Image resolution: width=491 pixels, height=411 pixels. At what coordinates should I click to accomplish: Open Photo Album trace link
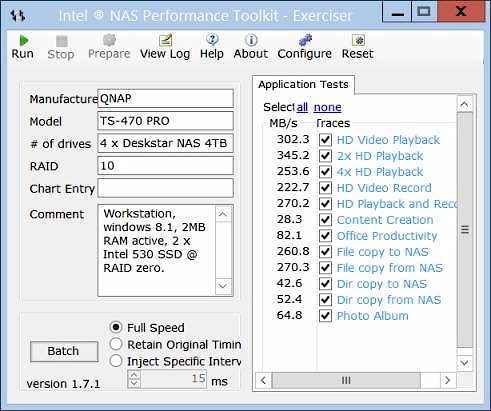pos(373,316)
